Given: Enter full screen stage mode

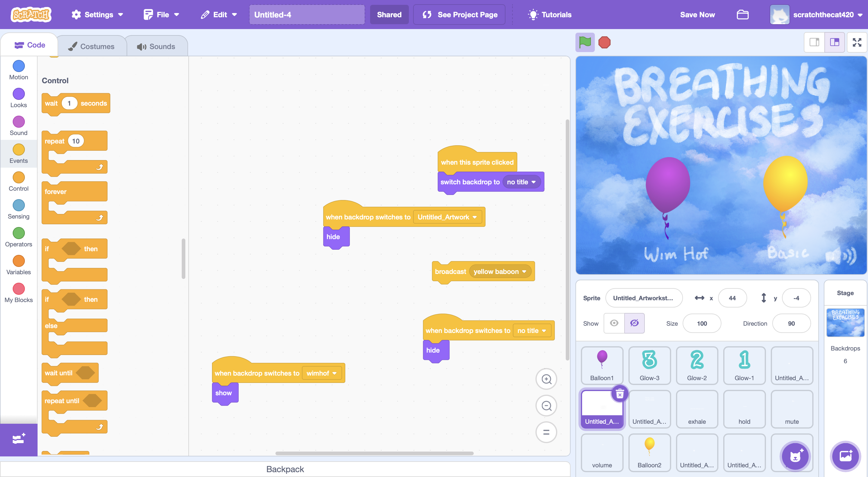Looking at the screenshot, I should click(856, 42).
